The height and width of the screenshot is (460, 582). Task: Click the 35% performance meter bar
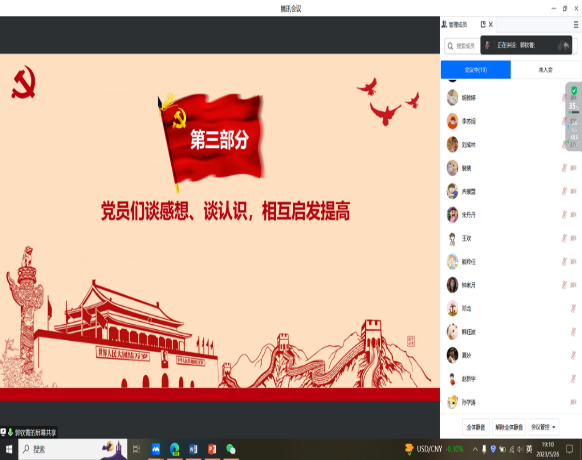click(574, 112)
